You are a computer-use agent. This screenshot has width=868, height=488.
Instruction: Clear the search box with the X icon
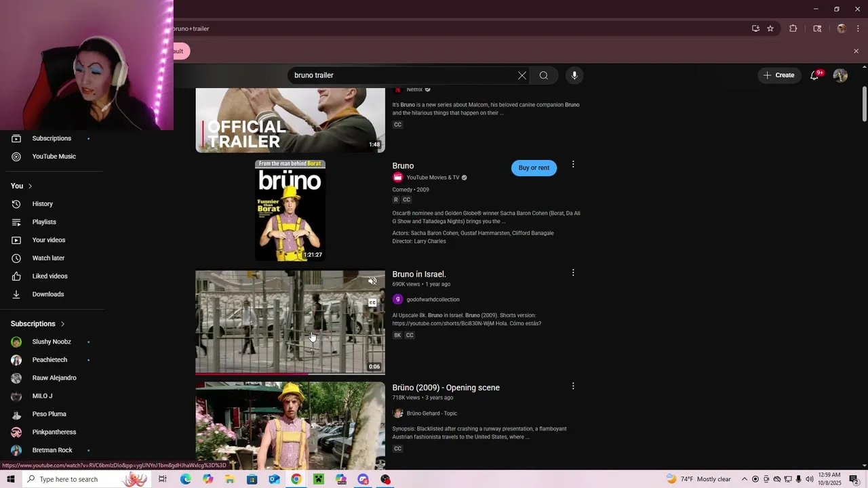(522, 75)
